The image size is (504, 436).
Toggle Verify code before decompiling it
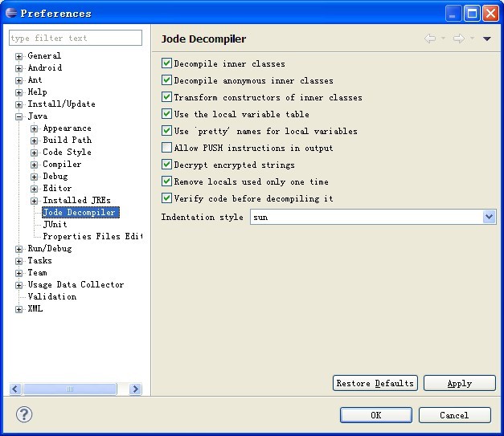pyautogui.click(x=166, y=198)
